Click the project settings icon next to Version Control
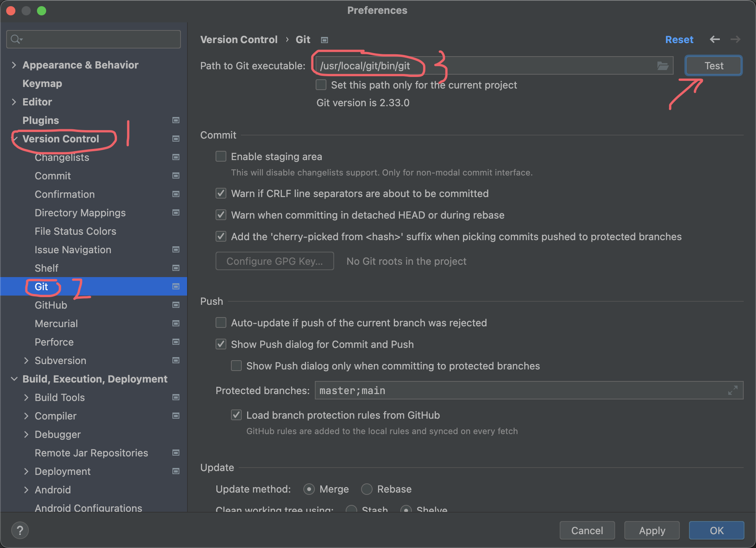 176,139
